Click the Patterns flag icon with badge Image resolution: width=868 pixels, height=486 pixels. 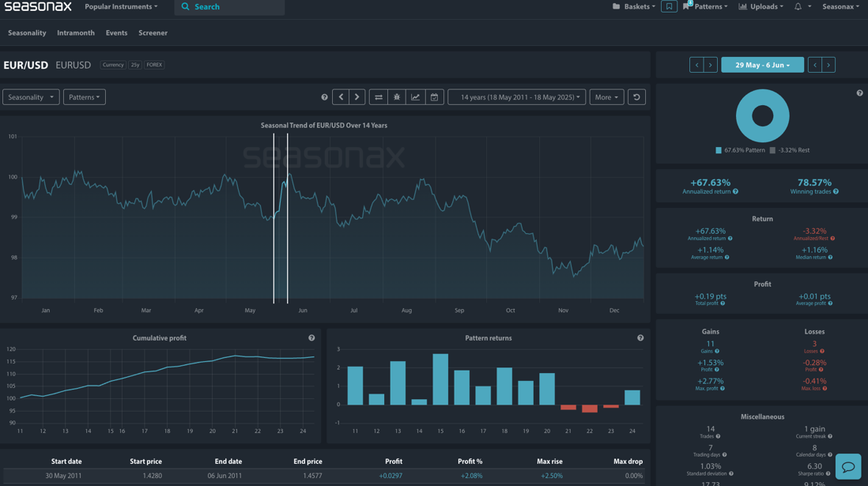(x=687, y=6)
